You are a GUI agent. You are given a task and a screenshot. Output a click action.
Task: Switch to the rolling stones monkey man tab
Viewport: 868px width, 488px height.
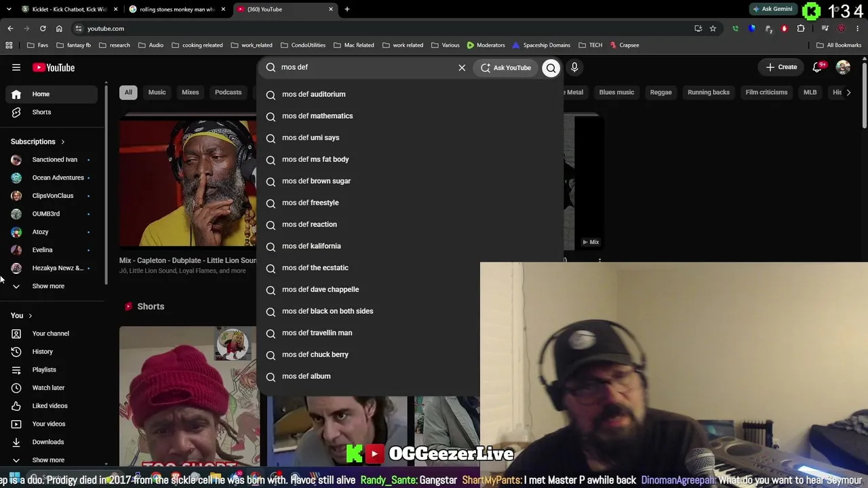(x=176, y=9)
